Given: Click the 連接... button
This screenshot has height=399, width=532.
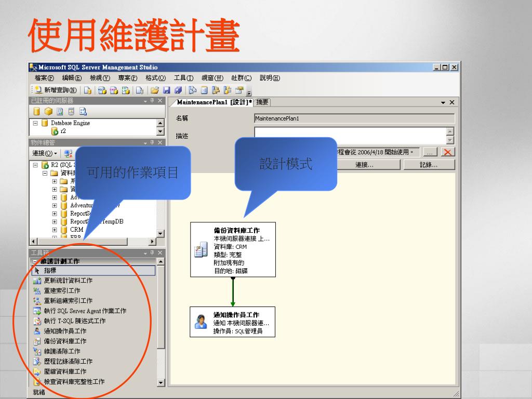Looking at the screenshot, I should pyautogui.click(x=364, y=165).
